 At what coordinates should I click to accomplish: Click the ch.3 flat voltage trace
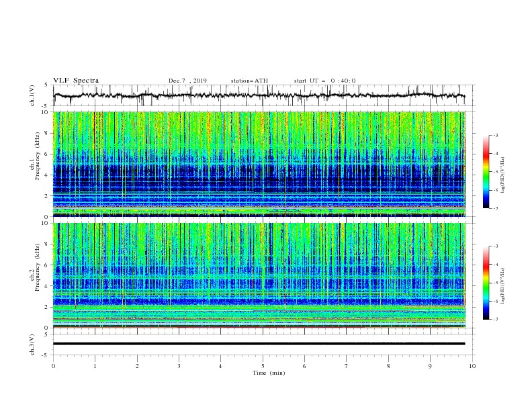[259, 344]
